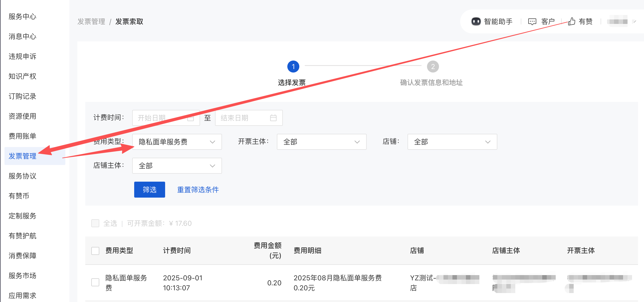The image size is (644, 302).
Task: Open the 费用类型 dropdown
Action: coord(177,142)
